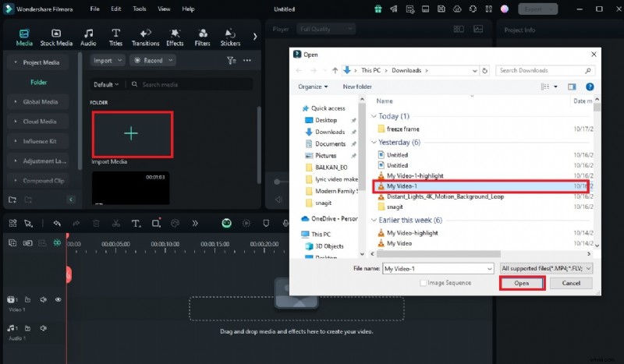
Task: Select the Text tool in timeline toolbar
Action: click(134, 224)
